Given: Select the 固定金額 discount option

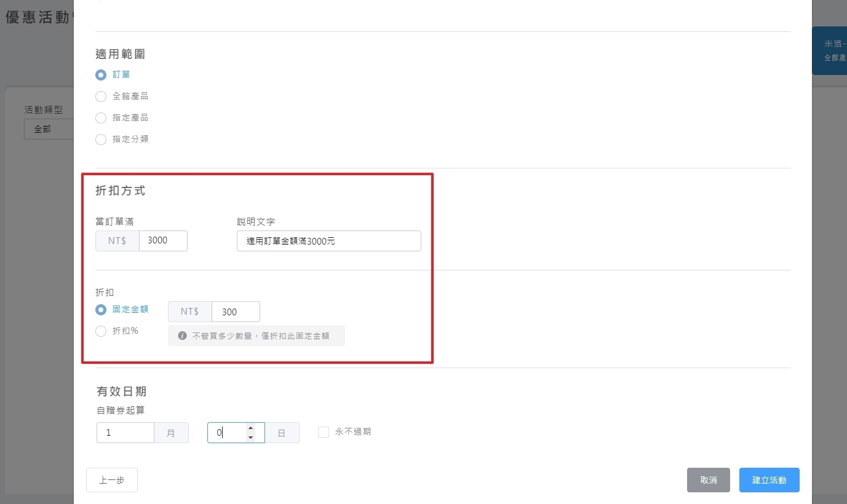Looking at the screenshot, I should click(100, 309).
